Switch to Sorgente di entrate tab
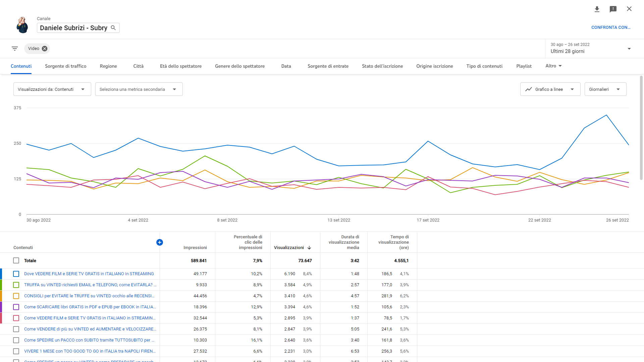This screenshot has height=362, width=644. [328, 66]
